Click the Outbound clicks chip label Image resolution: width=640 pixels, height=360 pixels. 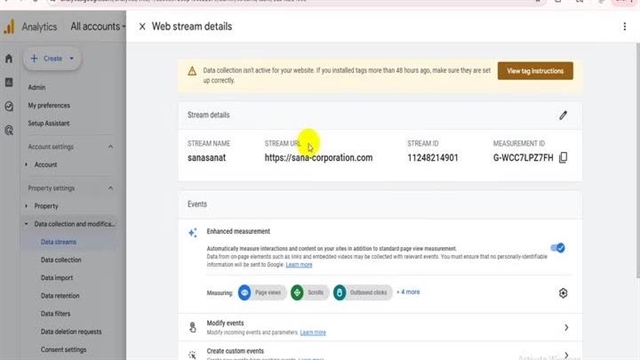[x=368, y=293]
